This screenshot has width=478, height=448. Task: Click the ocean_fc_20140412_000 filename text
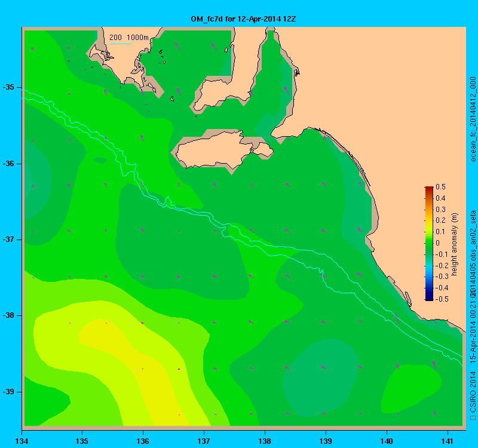473,119
